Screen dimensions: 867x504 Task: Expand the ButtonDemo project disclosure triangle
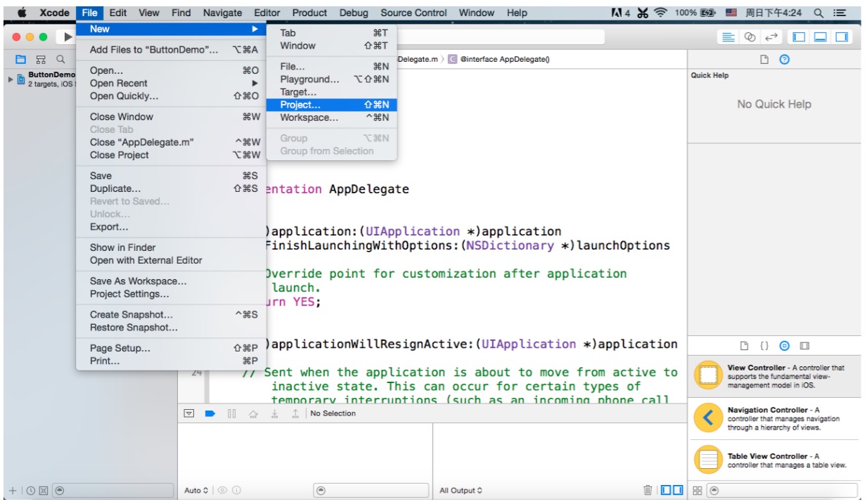pos(11,79)
